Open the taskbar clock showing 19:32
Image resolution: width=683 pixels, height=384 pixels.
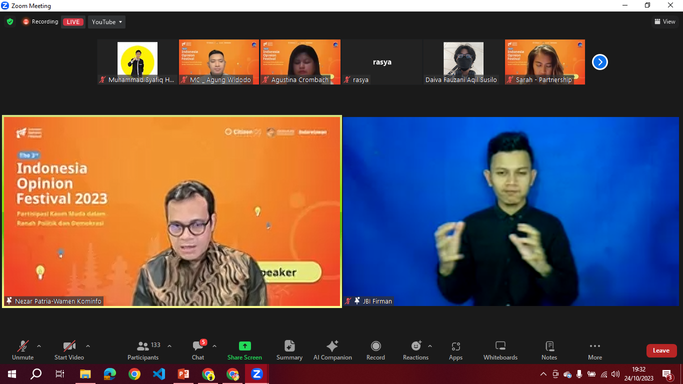click(x=639, y=374)
